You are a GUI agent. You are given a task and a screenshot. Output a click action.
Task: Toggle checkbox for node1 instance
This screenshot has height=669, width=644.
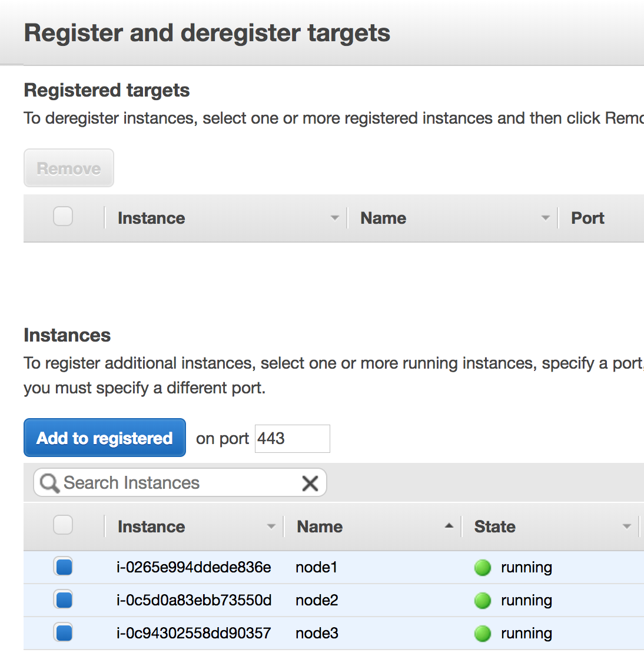(x=64, y=567)
